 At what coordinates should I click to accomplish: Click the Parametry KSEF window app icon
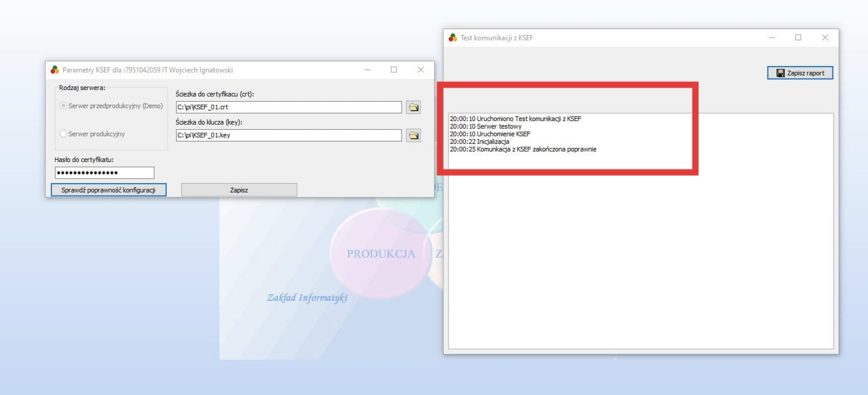[x=55, y=70]
